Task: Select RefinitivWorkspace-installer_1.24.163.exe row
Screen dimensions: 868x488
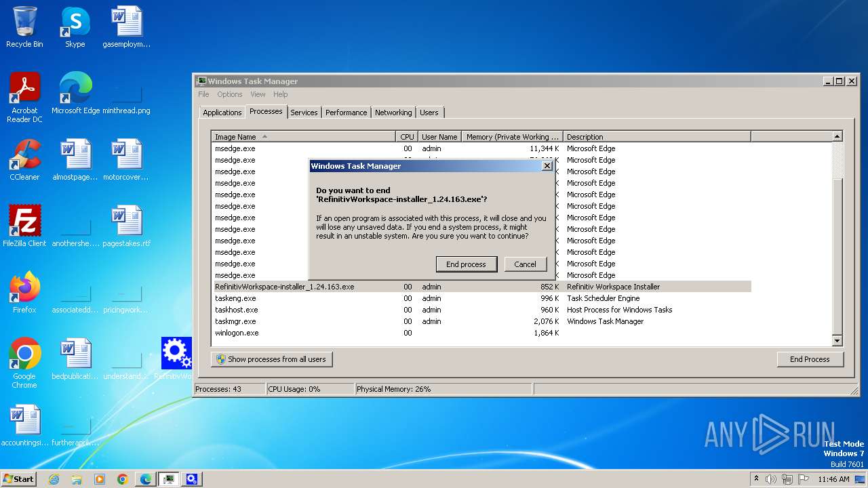Action: (481, 287)
